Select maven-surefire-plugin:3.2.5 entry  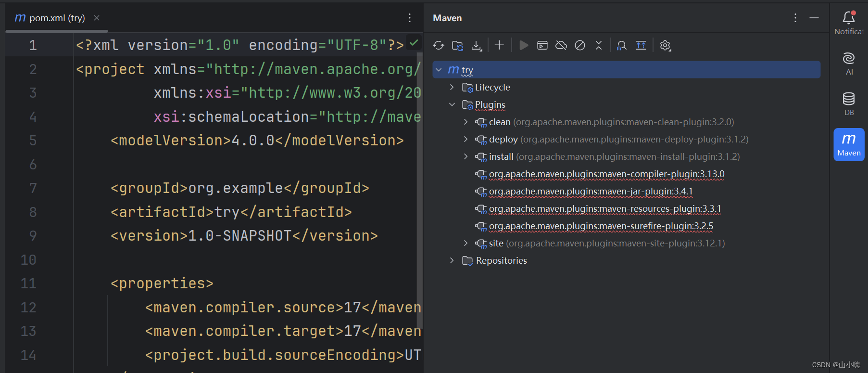point(601,226)
